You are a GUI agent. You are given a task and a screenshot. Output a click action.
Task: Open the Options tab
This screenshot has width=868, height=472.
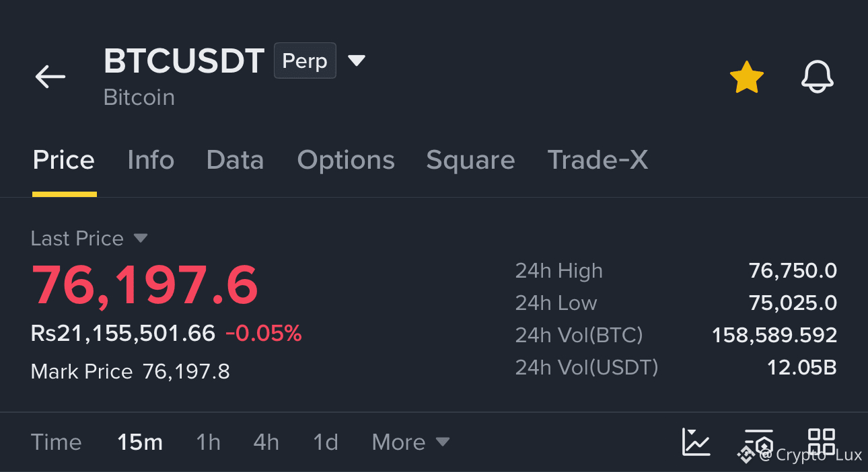[x=346, y=160]
